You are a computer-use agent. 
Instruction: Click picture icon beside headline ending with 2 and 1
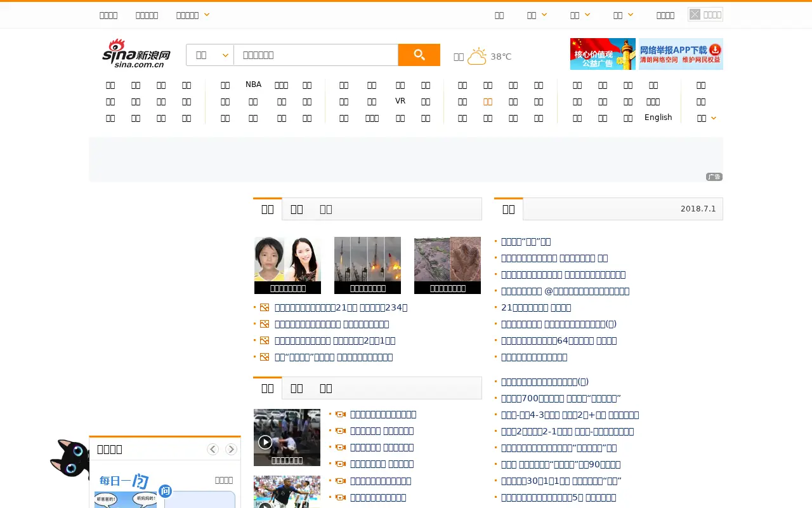pyautogui.click(x=265, y=340)
